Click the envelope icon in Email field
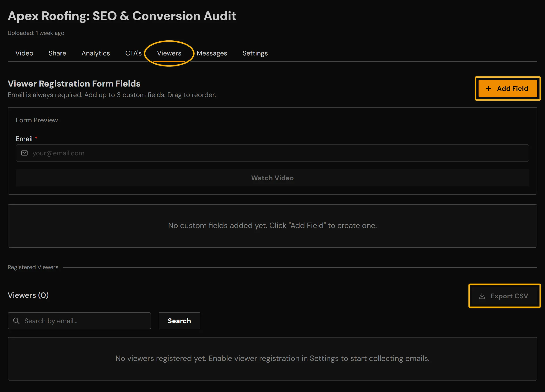The width and height of the screenshot is (545, 392). 25,153
